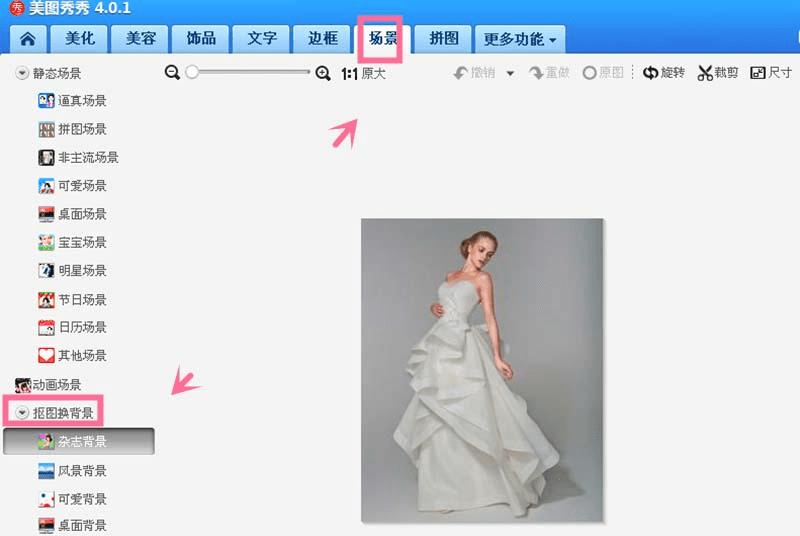Select the 可爱场景 icon
This screenshot has width=800, height=536.
click(x=46, y=186)
